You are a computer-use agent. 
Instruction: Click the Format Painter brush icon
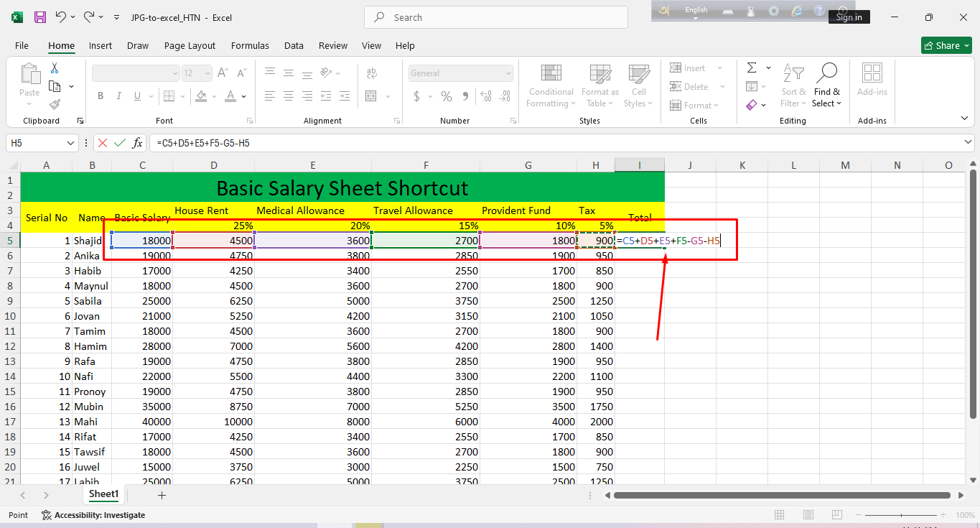(55, 104)
